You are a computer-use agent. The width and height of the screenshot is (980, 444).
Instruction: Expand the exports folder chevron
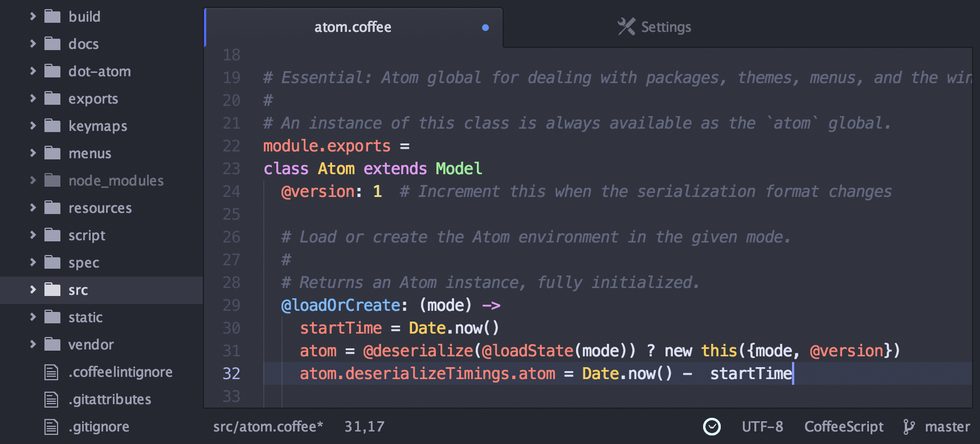[x=32, y=98]
